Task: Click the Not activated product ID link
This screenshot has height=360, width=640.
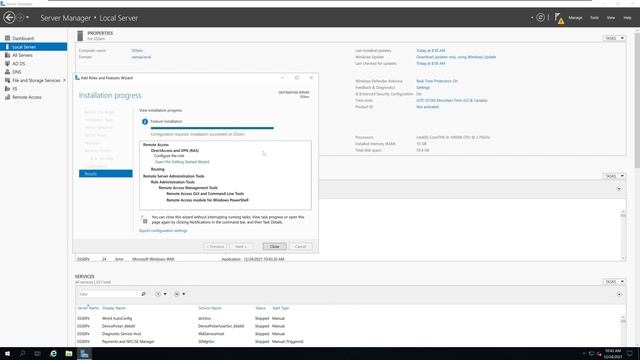Action: (427, 107)
